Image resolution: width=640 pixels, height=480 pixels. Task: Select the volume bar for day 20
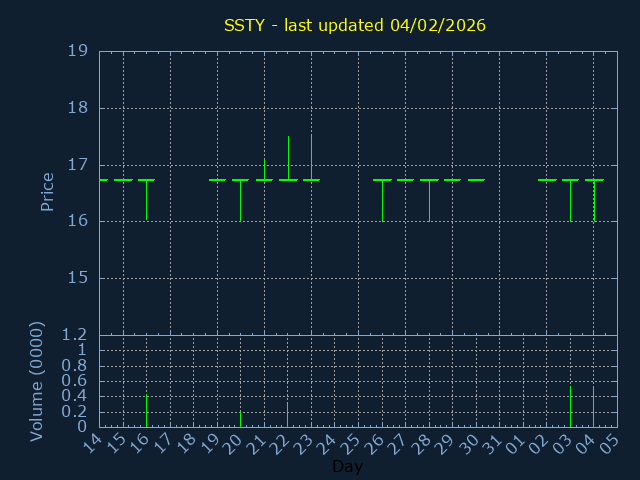click(x=240, y=419)
